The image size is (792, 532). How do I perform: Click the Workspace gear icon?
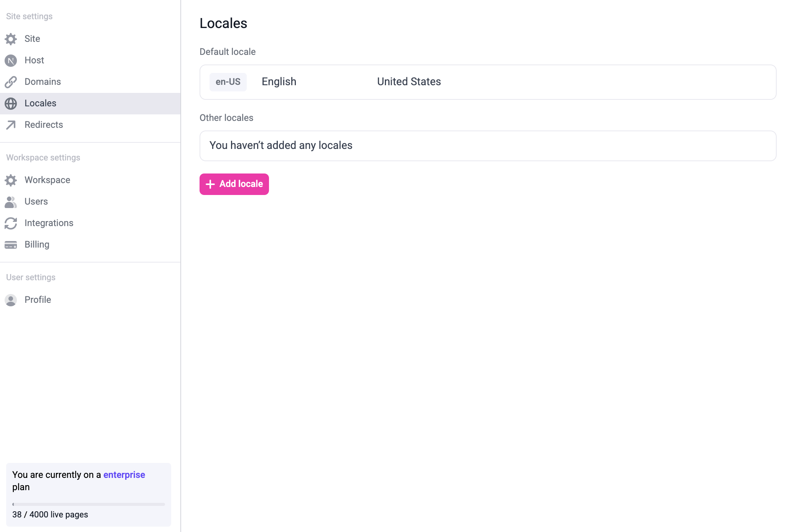(x=11, y=180)
